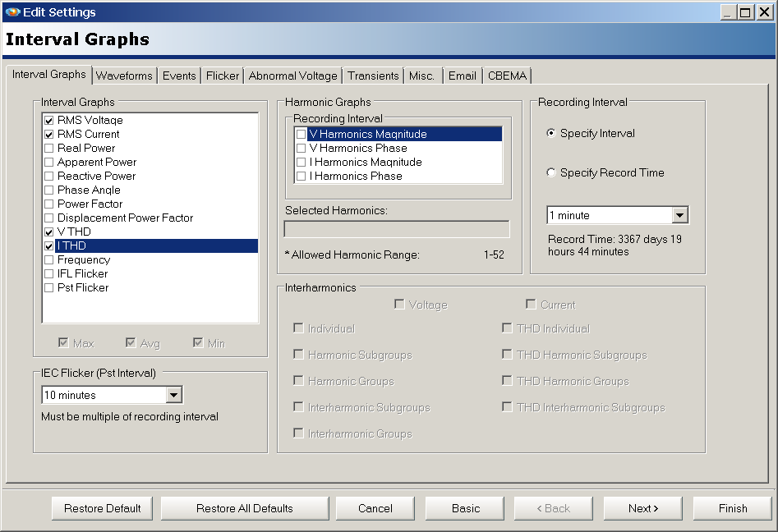Enable the Frequency interval graph
Screen dimensions: 778x532
coord(48,259)
